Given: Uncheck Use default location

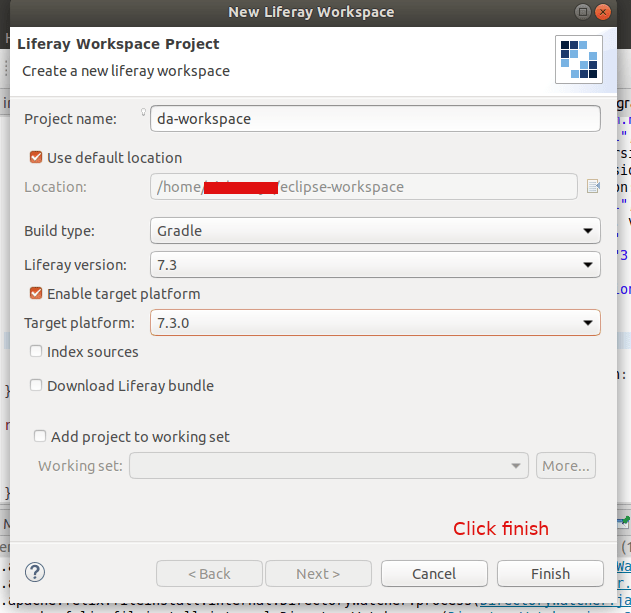Looking at the screenshot, I should point(37,157).
